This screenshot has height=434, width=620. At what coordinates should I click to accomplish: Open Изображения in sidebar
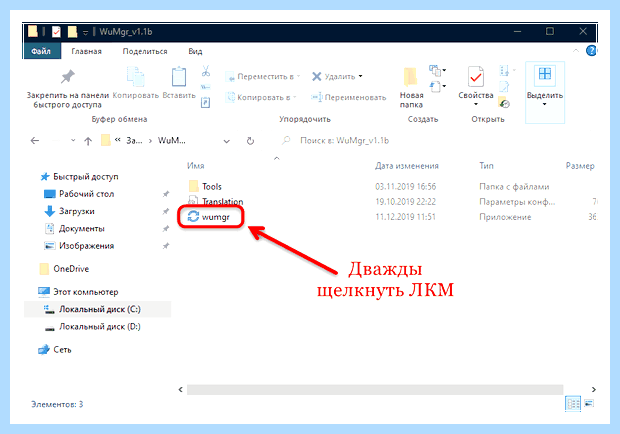pyautogui.click(x=87, y=245)
